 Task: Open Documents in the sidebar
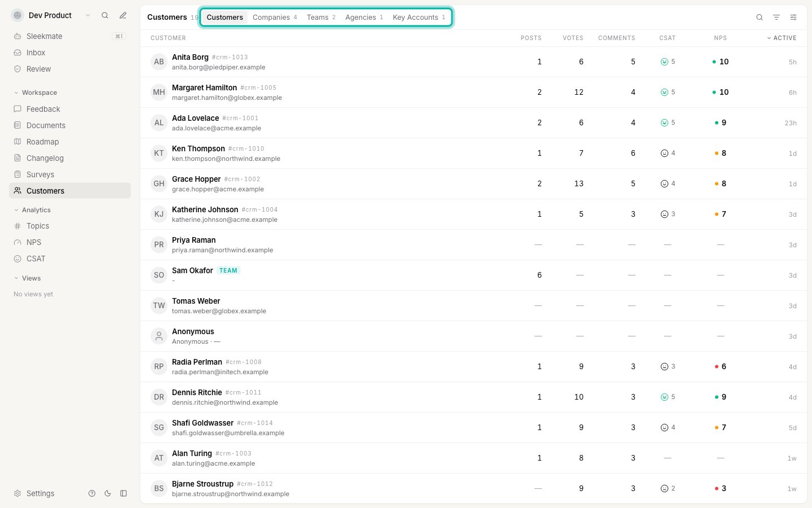(70, 125)
